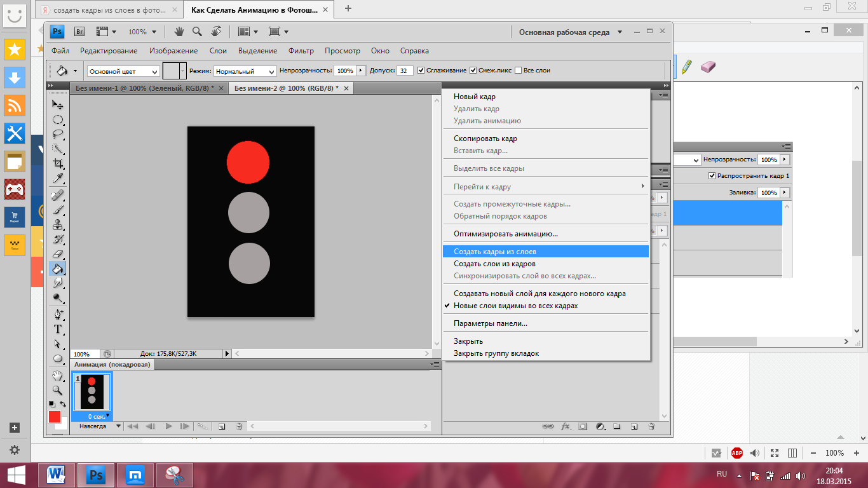Toggle the Смеж.пикс checkbox

point(473,71)
